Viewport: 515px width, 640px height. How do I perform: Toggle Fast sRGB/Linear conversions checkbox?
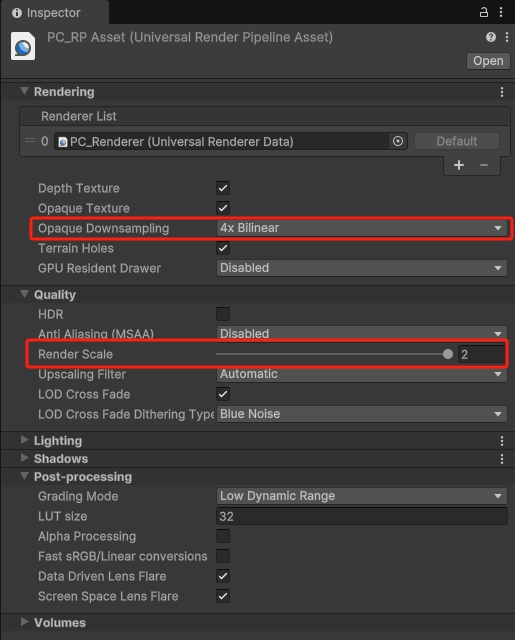223,556
